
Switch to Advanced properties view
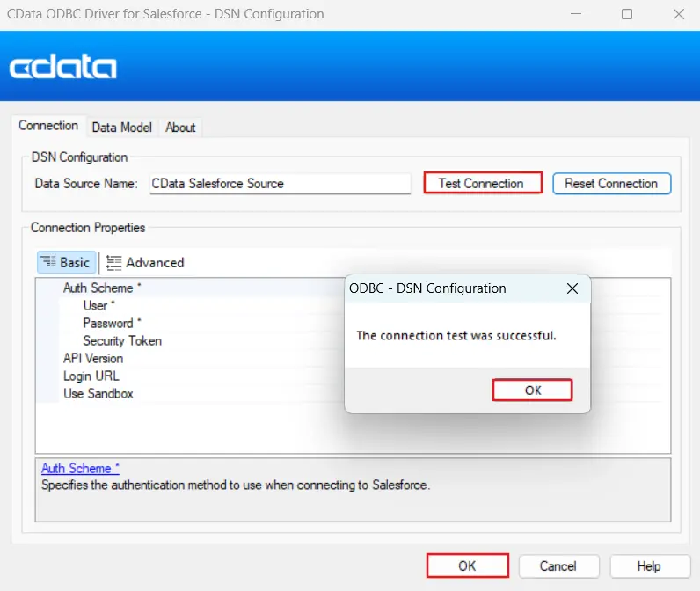coord(145,262)
